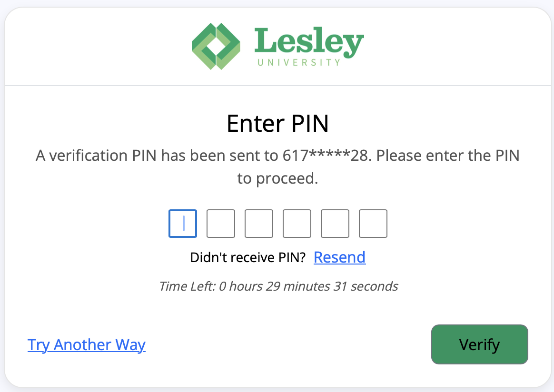Select the fourth PIN entry box
554x392 pixels.
tap(297, 224)
